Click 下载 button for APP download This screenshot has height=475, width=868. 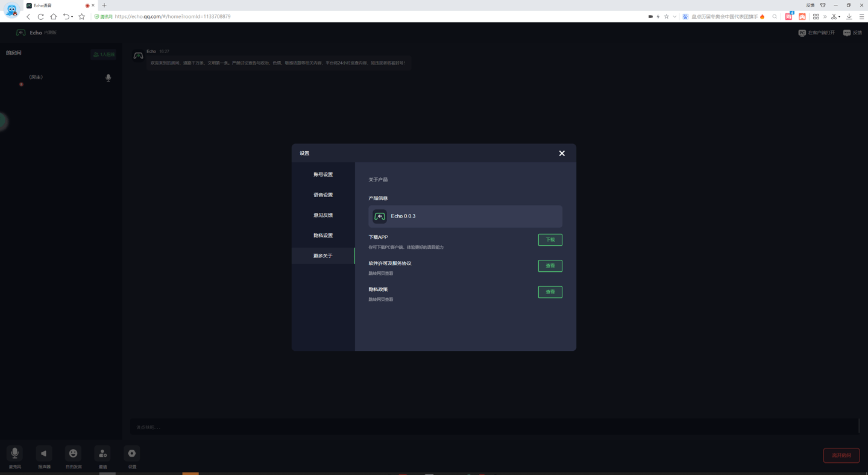550,240
